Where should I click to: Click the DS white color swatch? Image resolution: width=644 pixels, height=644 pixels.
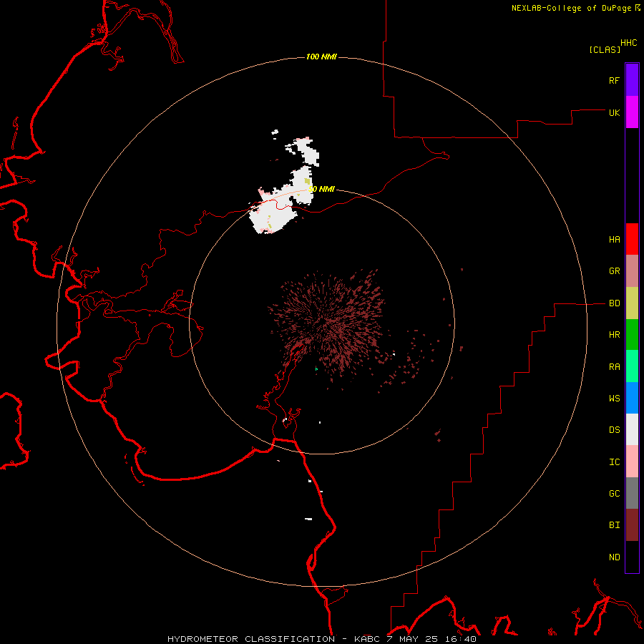click(x=632, y=429)
